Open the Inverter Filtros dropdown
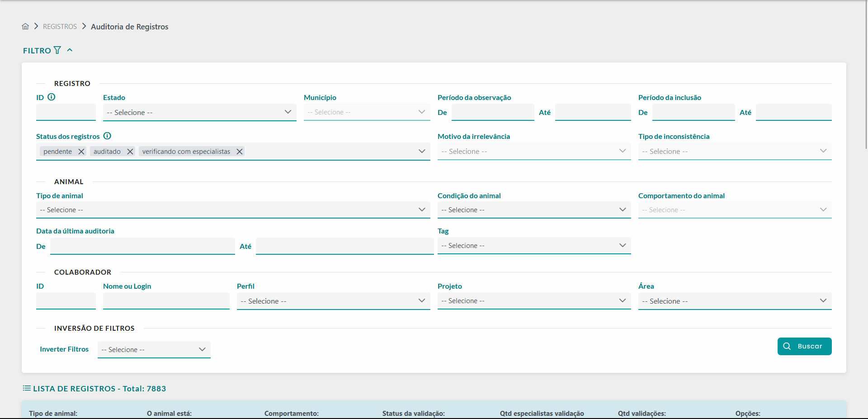Screen dimensions: 868x419 [154, 349]
